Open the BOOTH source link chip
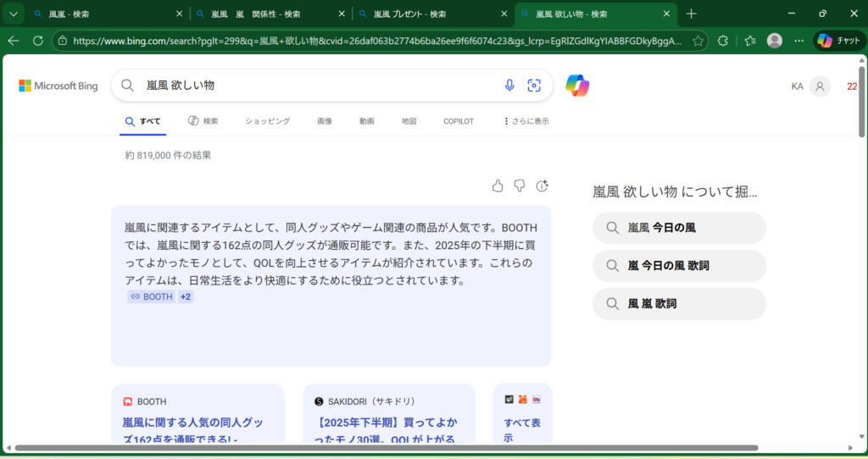868x459 pixels. tap(152, 296)
